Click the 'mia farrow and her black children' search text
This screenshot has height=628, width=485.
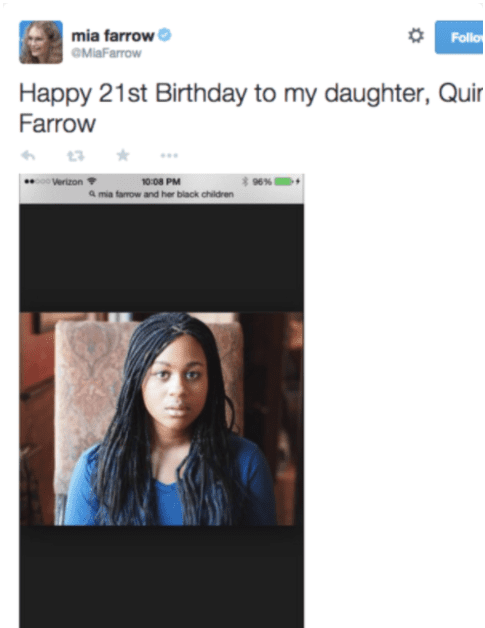(x=166, y=194)
